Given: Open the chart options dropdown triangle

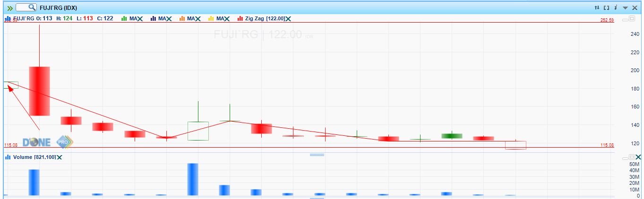Looking at the screenshot, I should point(625,8).
